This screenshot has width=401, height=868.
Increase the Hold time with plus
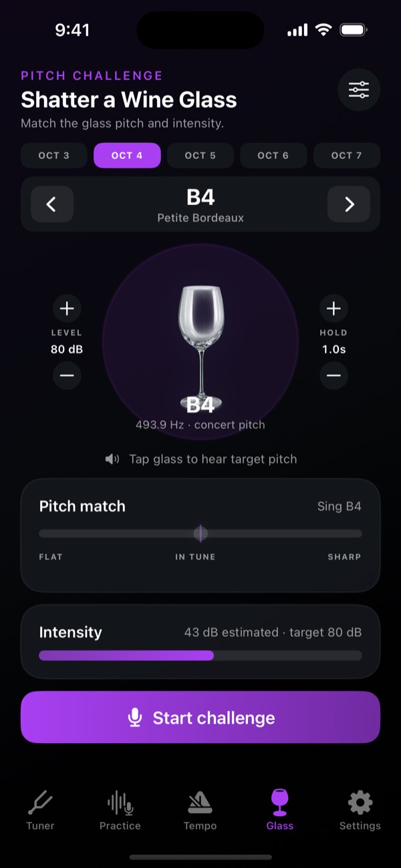tap(333, 308)
